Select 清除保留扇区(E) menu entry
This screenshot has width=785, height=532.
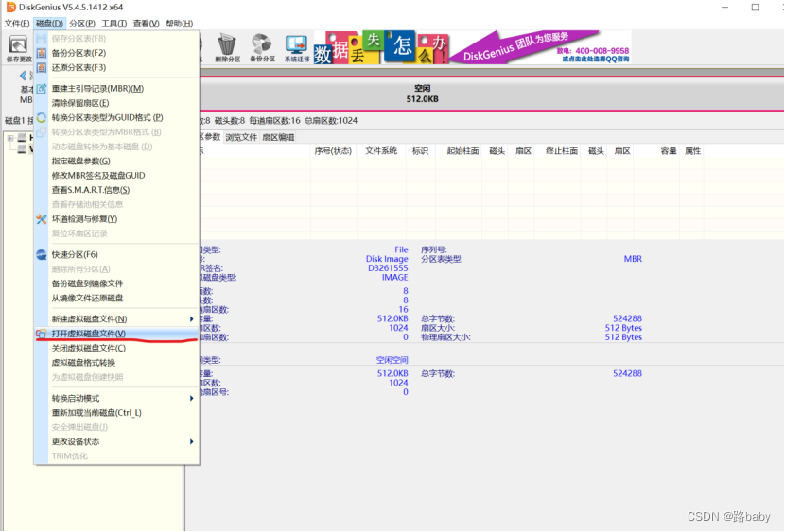pos(116,103)
